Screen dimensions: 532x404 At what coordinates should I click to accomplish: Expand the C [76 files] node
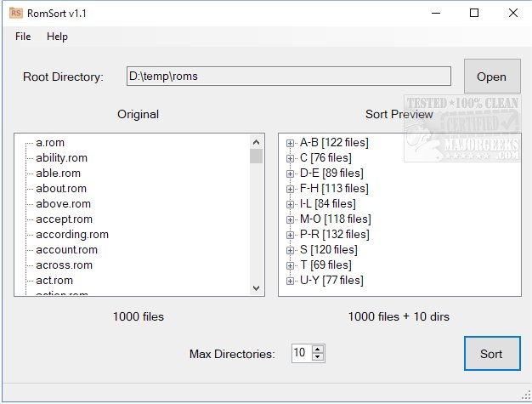tap(291, 158)
